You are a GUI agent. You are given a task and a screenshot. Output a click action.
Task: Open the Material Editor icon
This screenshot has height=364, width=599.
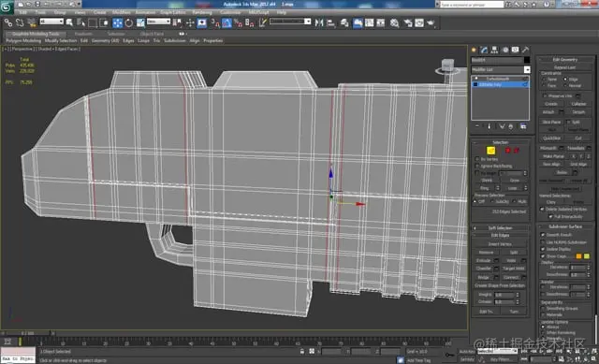pyautogui.click(x=394, y=22)
